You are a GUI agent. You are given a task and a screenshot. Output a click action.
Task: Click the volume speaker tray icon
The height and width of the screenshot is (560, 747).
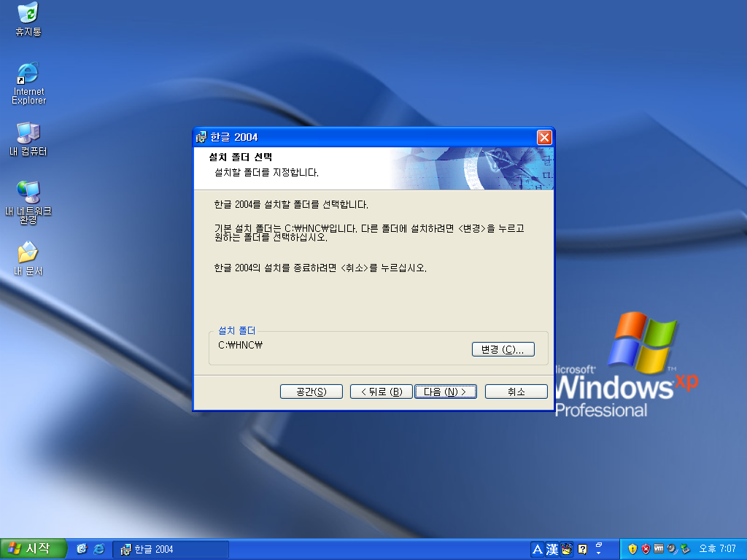click(x=672, y=549)
